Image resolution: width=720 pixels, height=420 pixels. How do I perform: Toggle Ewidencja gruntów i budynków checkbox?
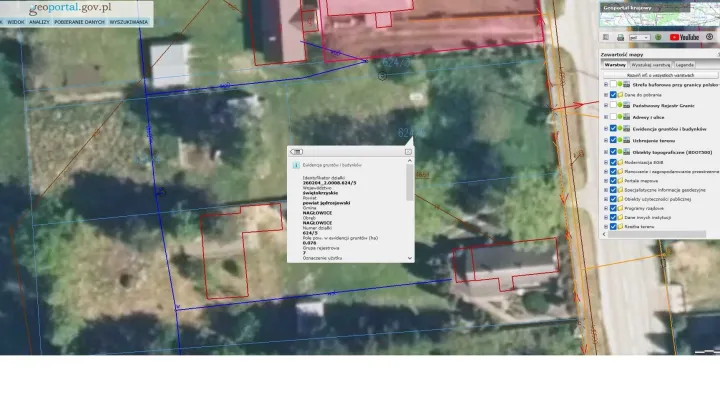613,129
